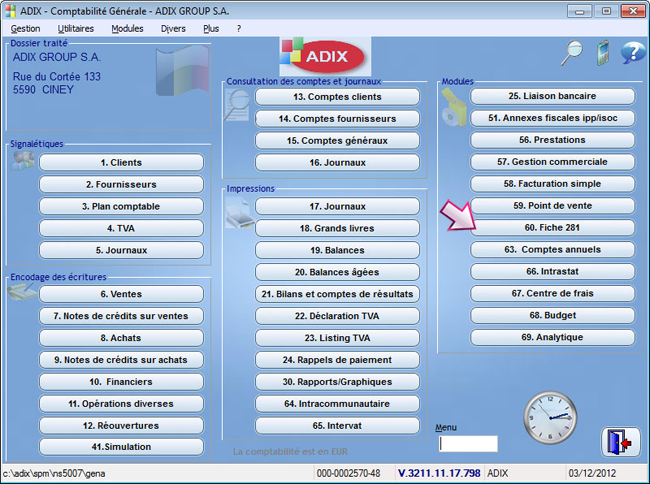This screenshot has height=484, width=650.
Task: Click the exit door icon
Action: [x=619, y=442]
